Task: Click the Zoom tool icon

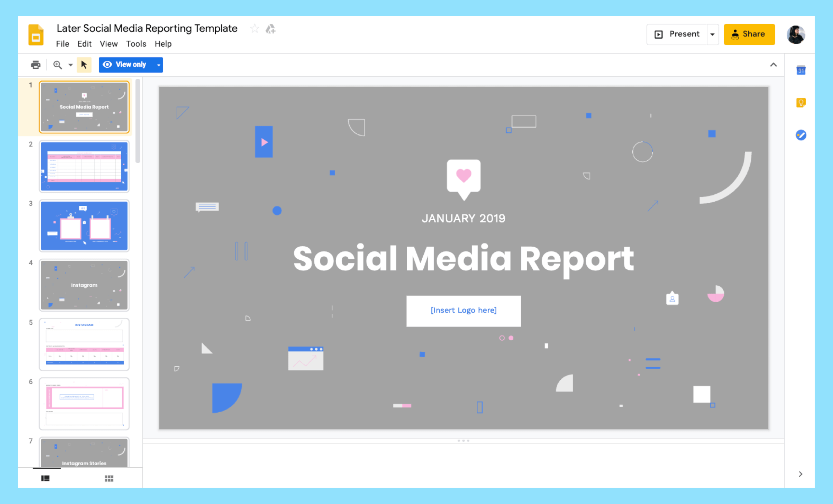Action: pos(58,64)
